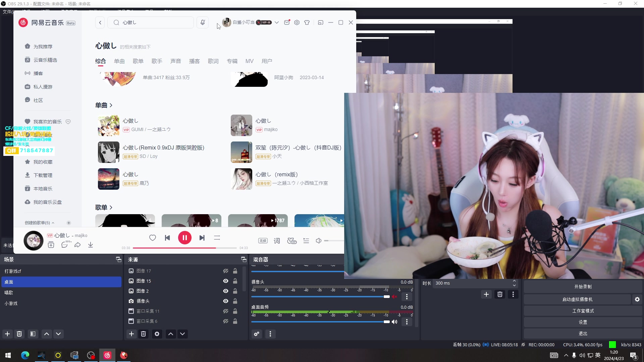Open OBS 设置 button

pyautogui.click(x=583, y=322)
